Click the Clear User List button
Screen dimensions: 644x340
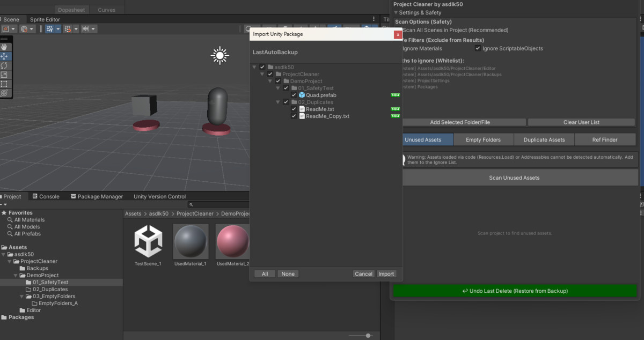click(581, 122)
